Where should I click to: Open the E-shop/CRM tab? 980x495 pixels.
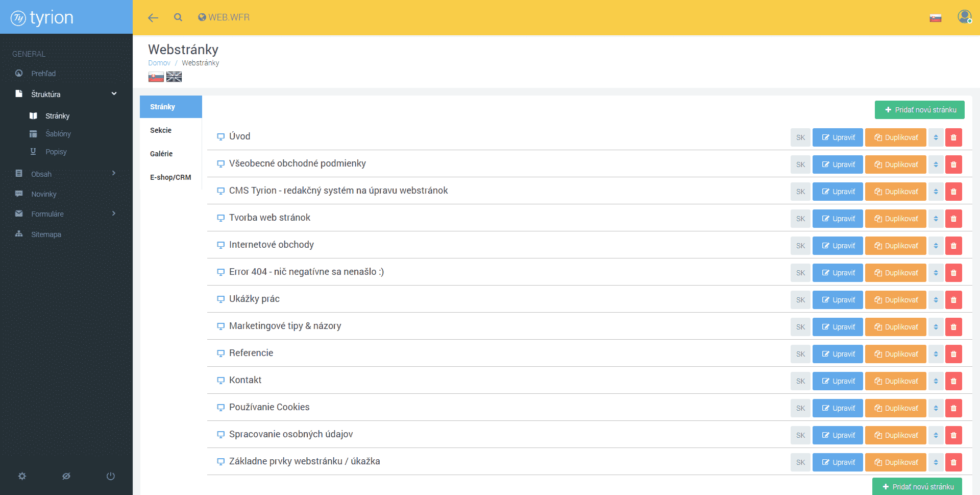click(x=170, y=177)
